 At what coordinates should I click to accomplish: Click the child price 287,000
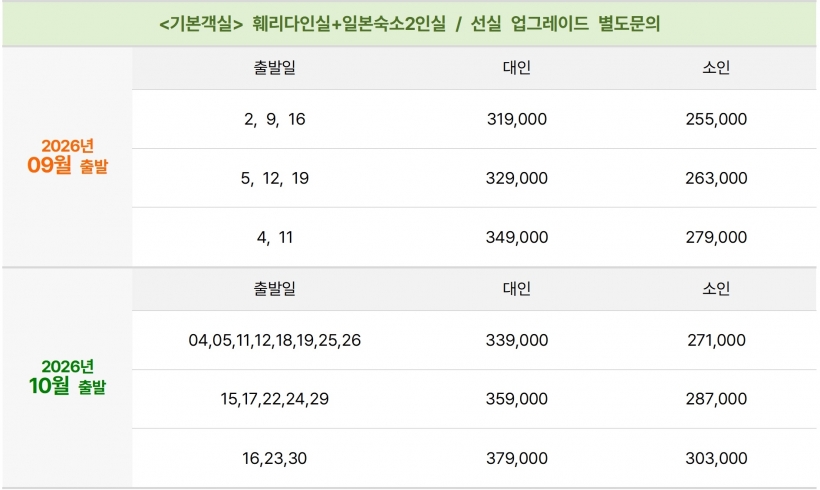[x=716, y=400]
